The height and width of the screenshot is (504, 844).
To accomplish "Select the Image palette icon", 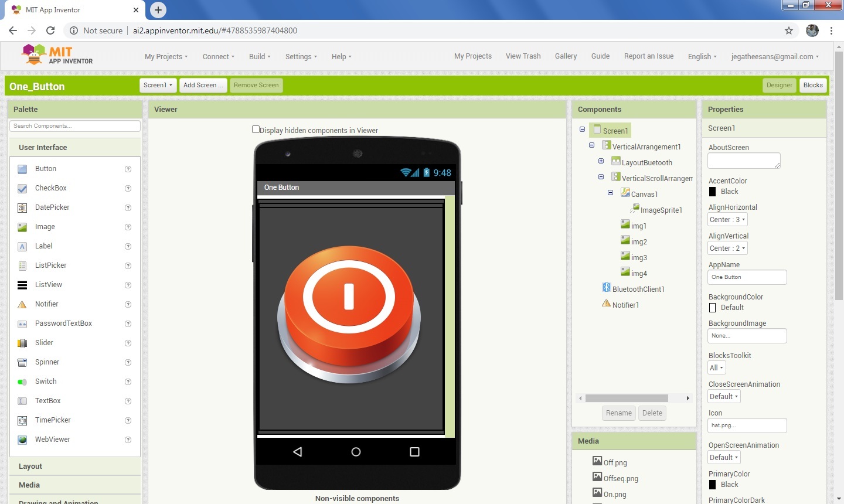I will tap(22, 227).
